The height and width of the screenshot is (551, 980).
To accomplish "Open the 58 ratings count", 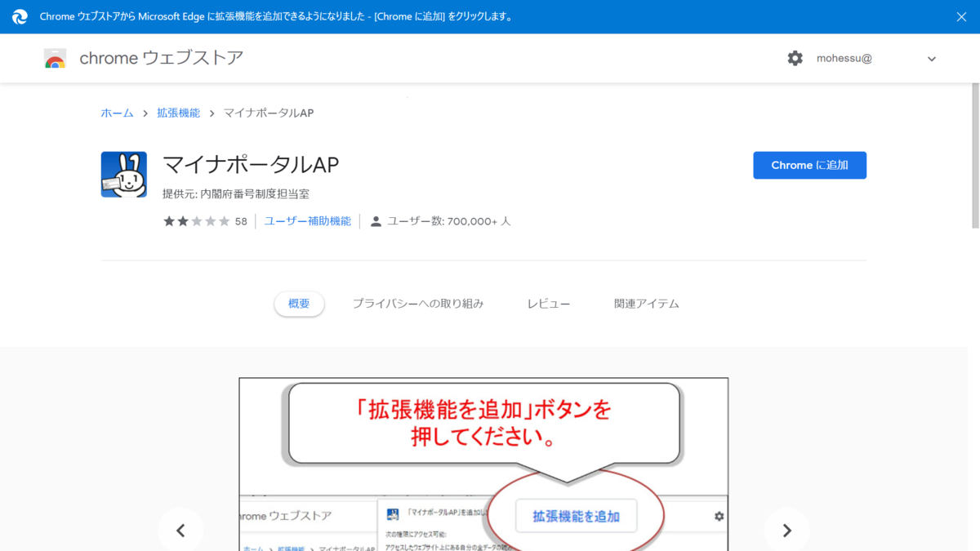I will (x=241, y=221).
